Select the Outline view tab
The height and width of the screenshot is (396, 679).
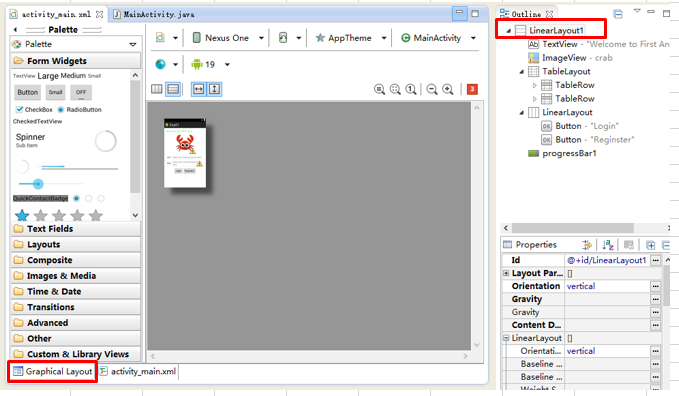526,14
